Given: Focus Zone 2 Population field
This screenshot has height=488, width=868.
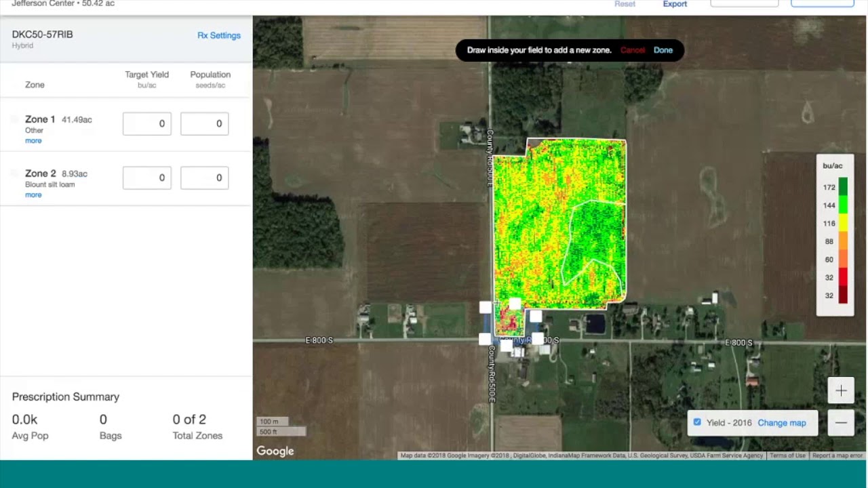Looking at the screenshot, I should point(204,178).
